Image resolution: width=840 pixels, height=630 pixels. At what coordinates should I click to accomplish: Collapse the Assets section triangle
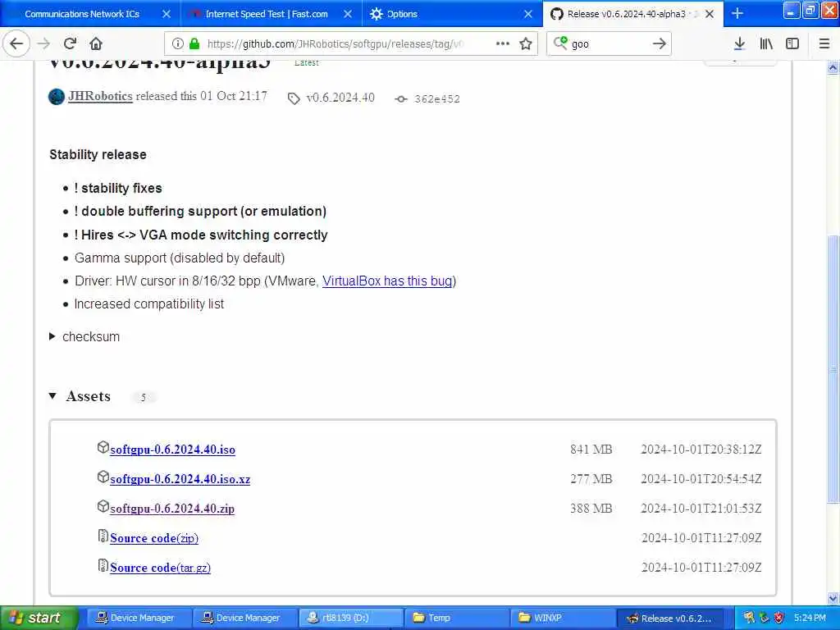pos(52,396)
